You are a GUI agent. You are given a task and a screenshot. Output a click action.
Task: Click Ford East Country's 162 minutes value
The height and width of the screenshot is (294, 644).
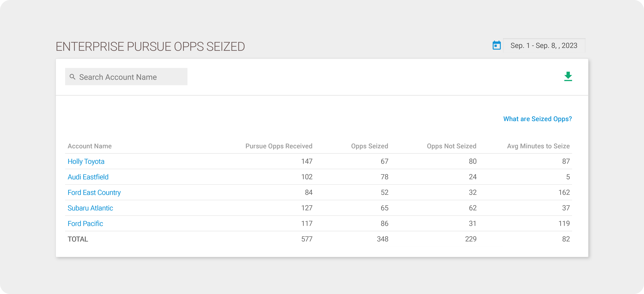pos(564,192)
